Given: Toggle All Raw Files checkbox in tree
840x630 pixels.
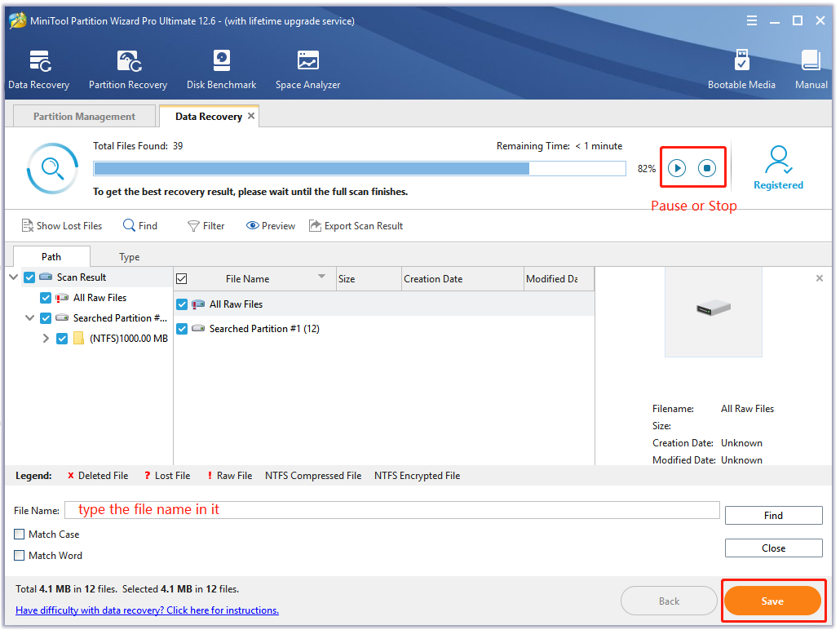Looking at the screenshot, I should (46, 298).
